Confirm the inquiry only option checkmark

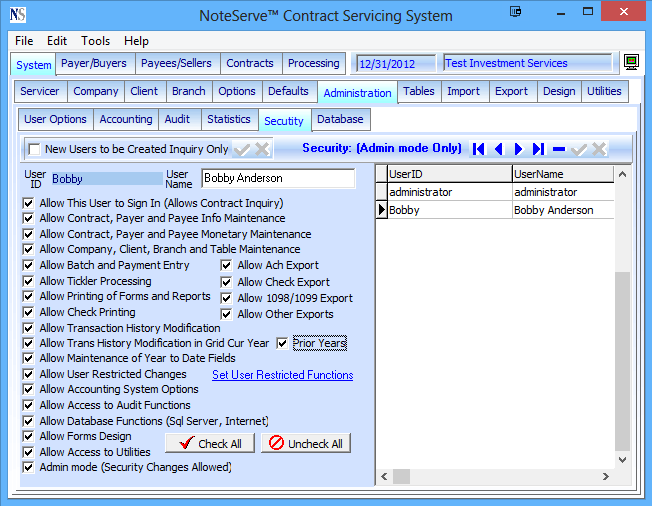point(242,149)
